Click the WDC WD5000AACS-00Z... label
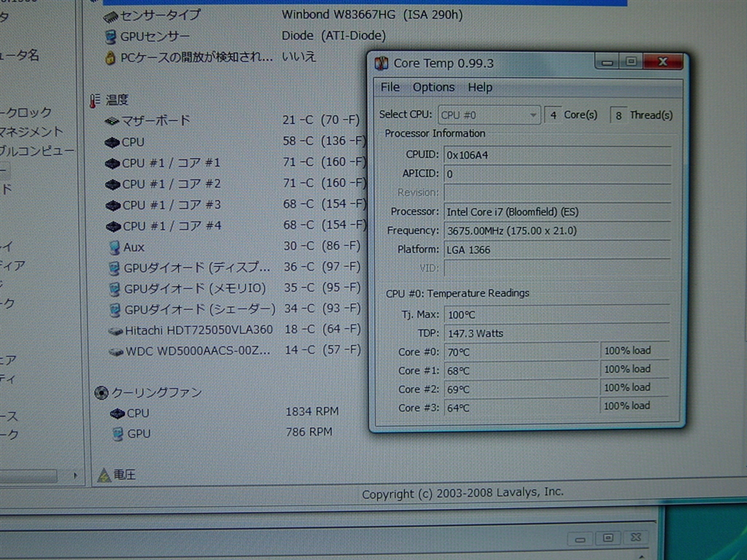This screenshot has height=560, width=747. tap(198, 351)
